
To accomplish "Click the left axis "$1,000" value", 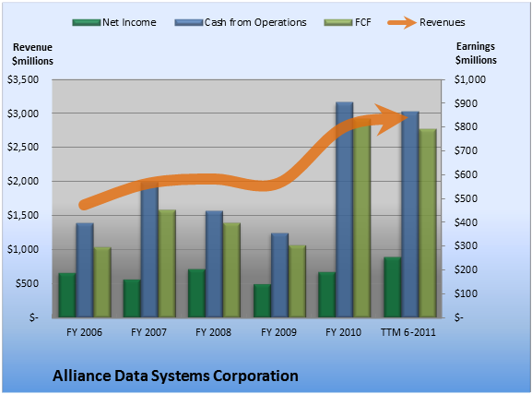I will tap(23, 249).
